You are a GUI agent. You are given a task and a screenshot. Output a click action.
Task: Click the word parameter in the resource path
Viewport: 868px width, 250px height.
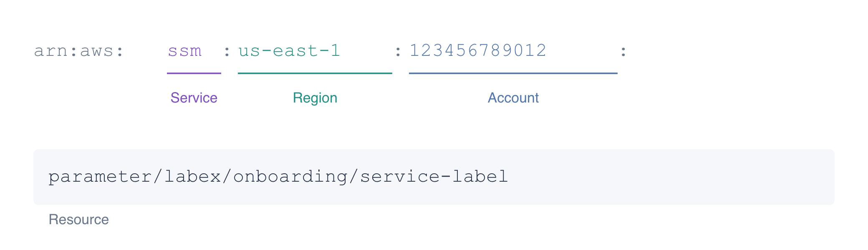pyautogui.click(x=100, y=177)
